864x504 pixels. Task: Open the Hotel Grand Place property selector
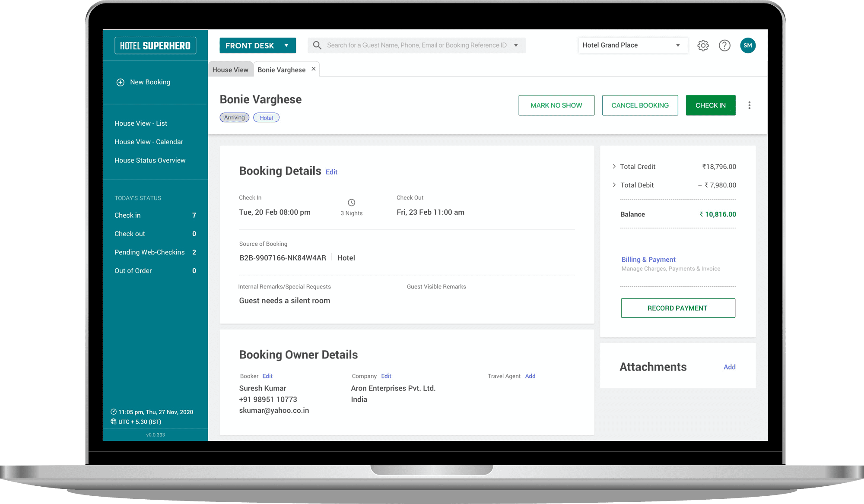(632, 45)
